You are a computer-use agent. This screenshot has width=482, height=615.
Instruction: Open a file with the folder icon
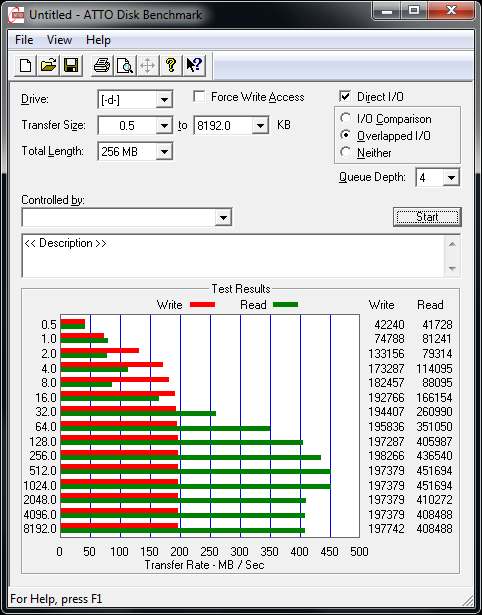(48, 65)
